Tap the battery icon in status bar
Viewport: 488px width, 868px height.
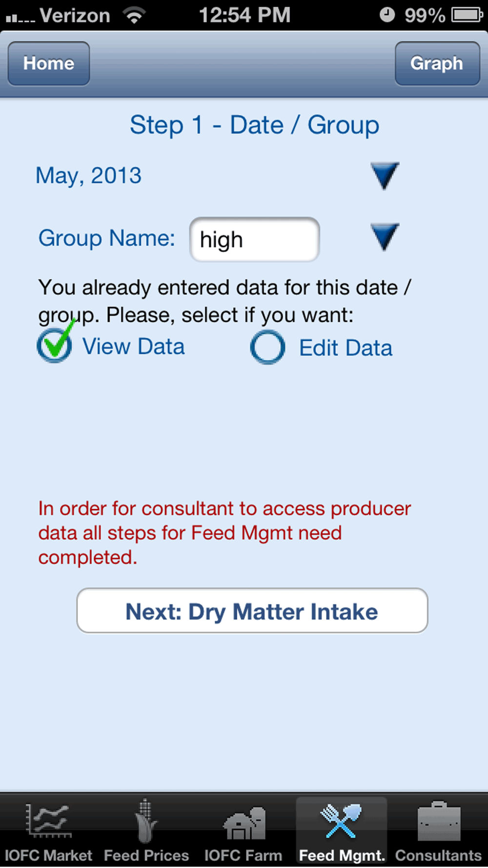tap(467, 15)
